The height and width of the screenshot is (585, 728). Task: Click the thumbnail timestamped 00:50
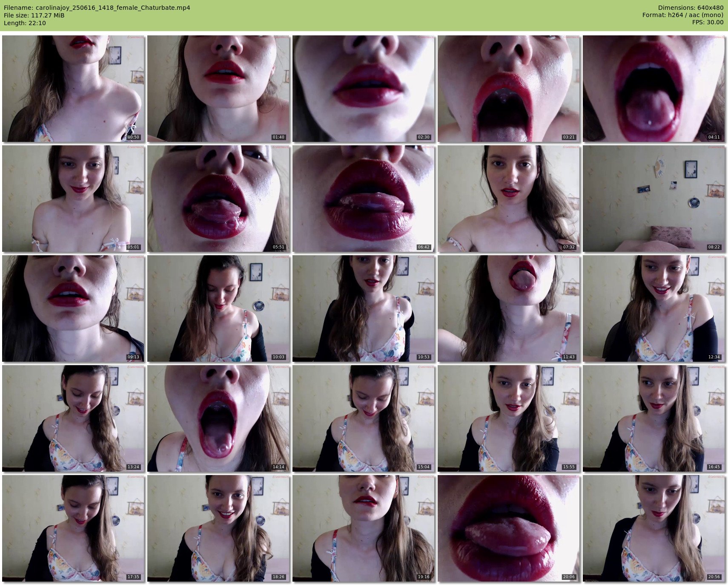click(73, 89)
